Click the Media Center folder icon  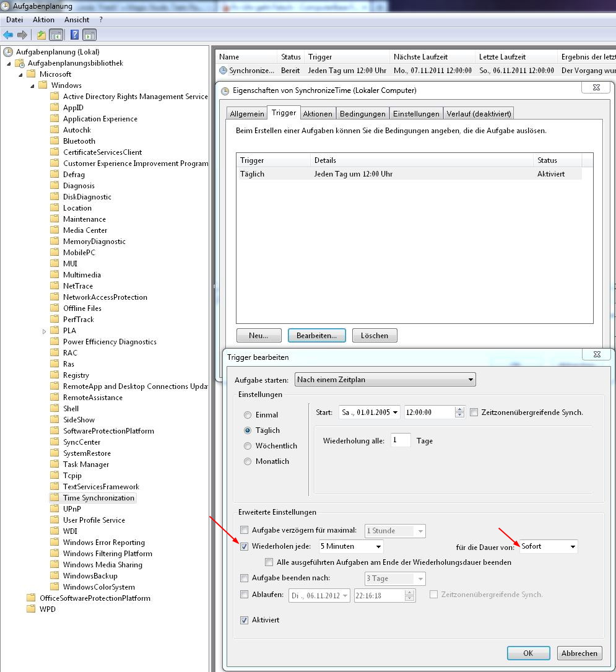(x=54, y=230)
